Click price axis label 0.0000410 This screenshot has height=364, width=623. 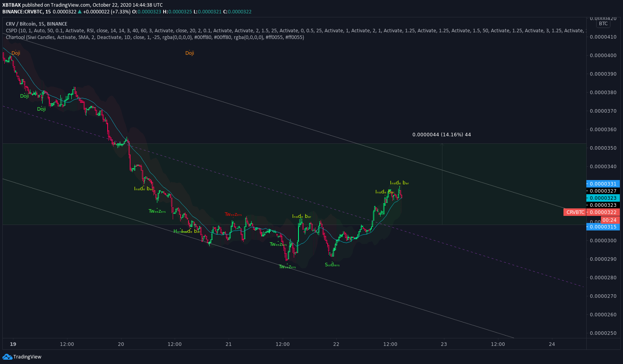click(603, 37)
